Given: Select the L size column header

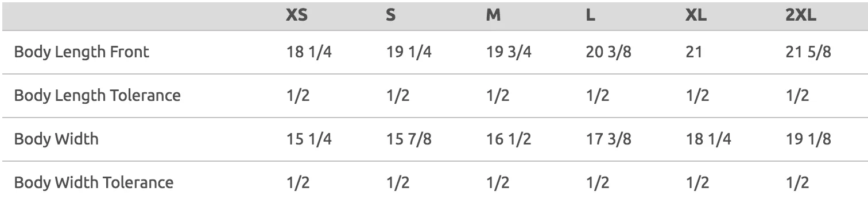Looking at the screenshot, I should tap(590, 15).
